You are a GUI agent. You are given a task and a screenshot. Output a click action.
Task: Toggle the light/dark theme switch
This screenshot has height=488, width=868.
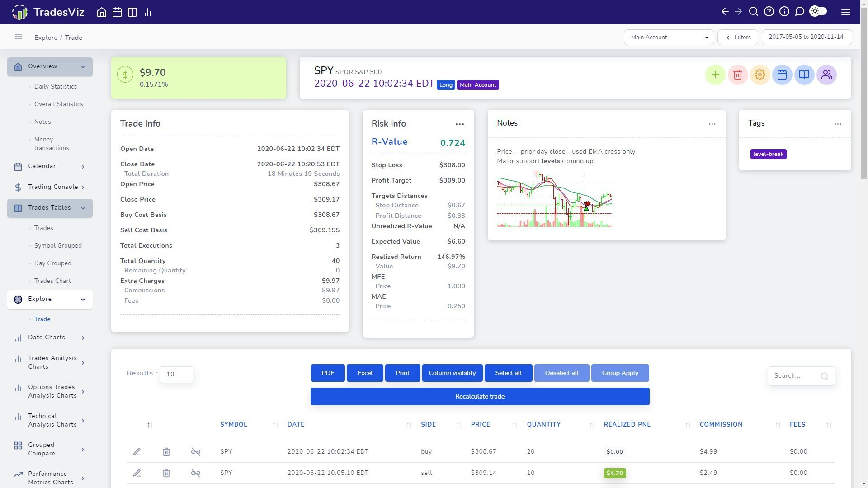pos(818,12)
